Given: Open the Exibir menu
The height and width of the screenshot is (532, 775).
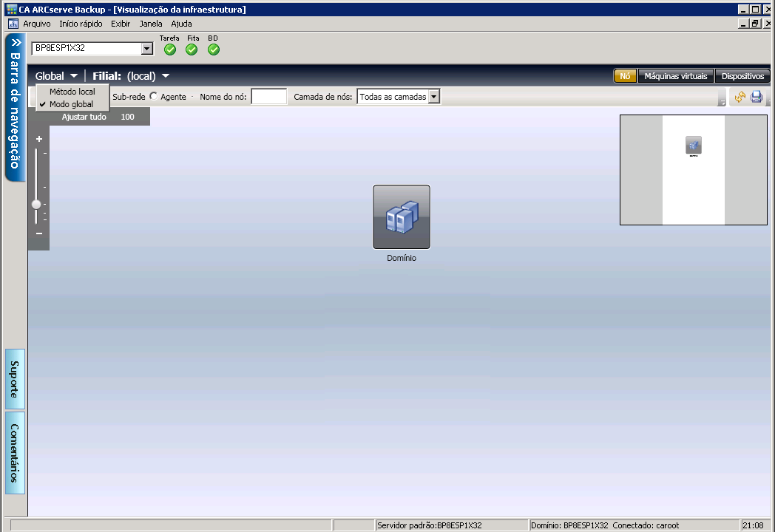Looking at the screenshot, I should coord(121,24).
